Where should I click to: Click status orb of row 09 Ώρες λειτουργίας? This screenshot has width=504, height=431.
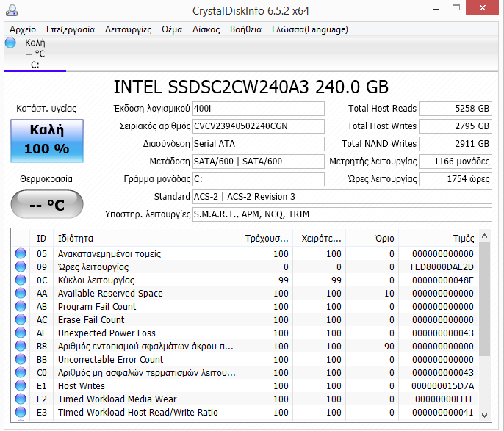click(21, 267)
